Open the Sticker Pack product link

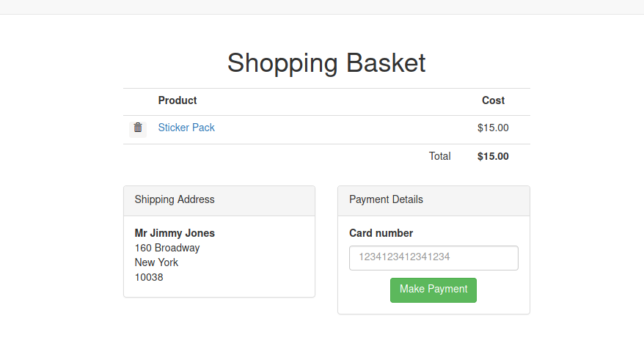pos(186,128)
